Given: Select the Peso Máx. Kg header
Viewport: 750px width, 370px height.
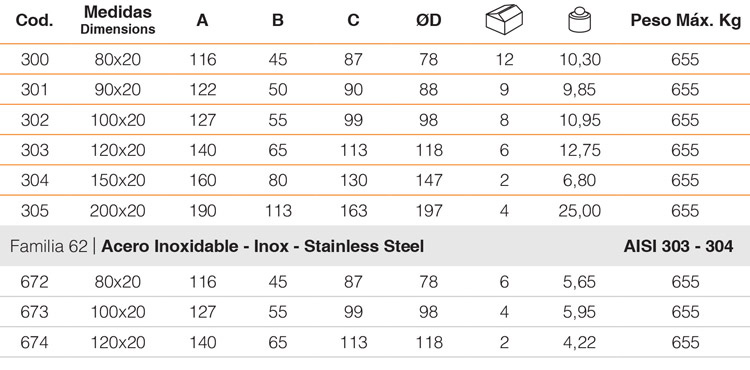Looking at the screenshot, I should coord(685,21).
